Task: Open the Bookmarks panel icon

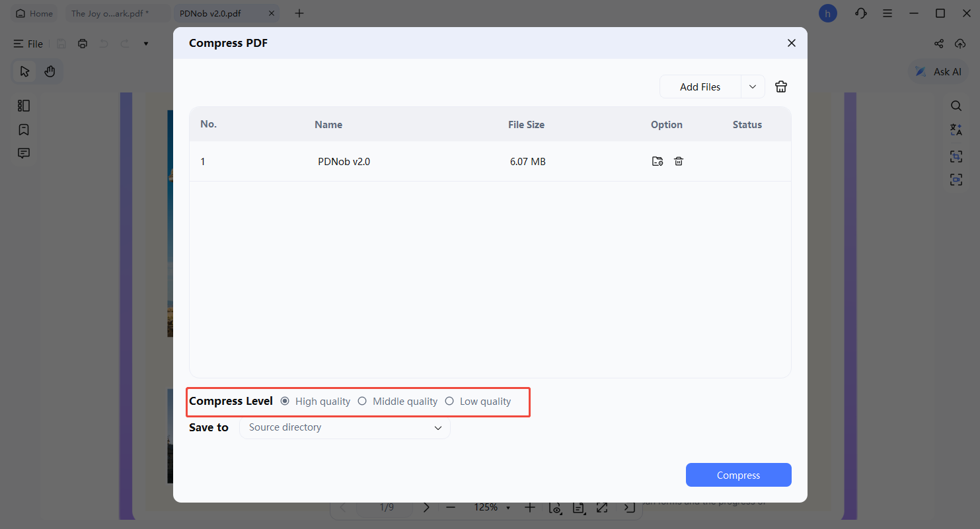Action: (24, 129)
